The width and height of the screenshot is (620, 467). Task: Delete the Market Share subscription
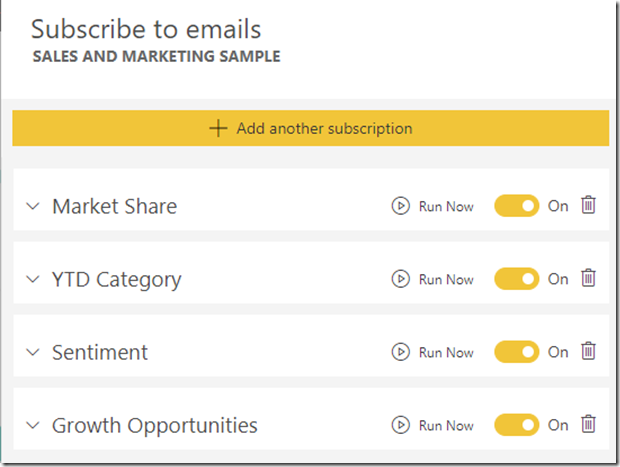[589, 206]
